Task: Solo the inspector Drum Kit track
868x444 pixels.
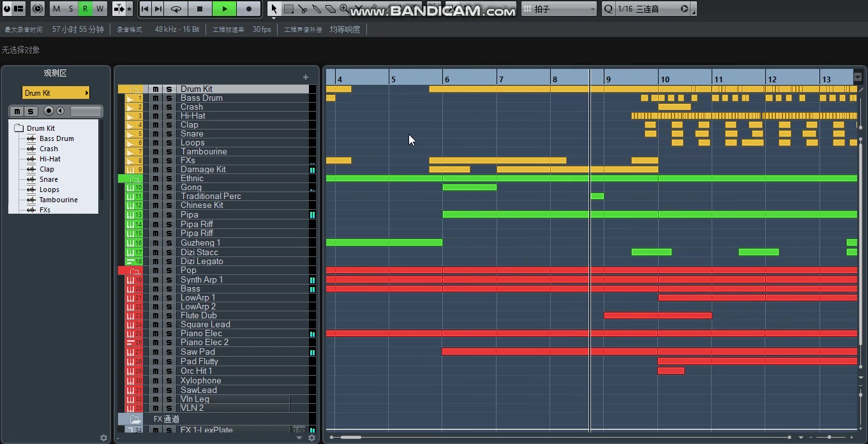Action: click(x=30, y=112)
